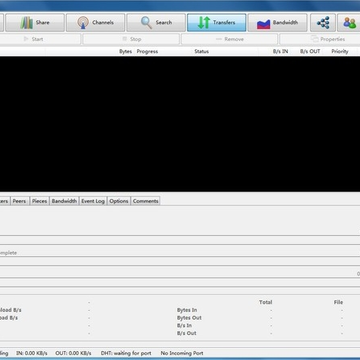
Task: Click the OUT: 0.00 KB/s status entry
Action: (73, 353)
